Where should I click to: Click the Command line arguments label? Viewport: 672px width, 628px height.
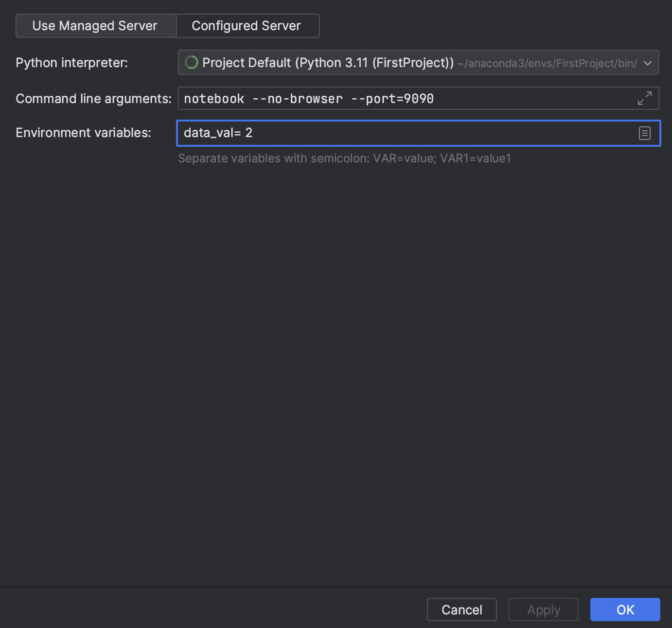pos(93,99)
